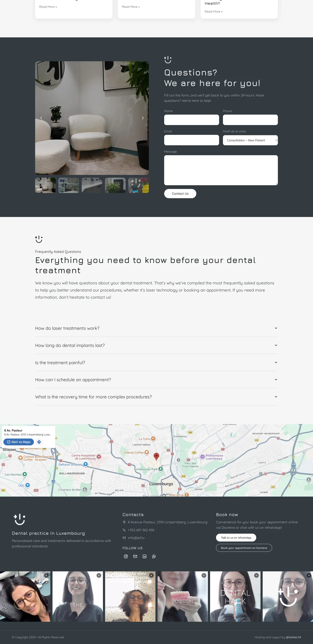
Task: Expand 'How long do dental implants last?'
Action: [156, 345]
